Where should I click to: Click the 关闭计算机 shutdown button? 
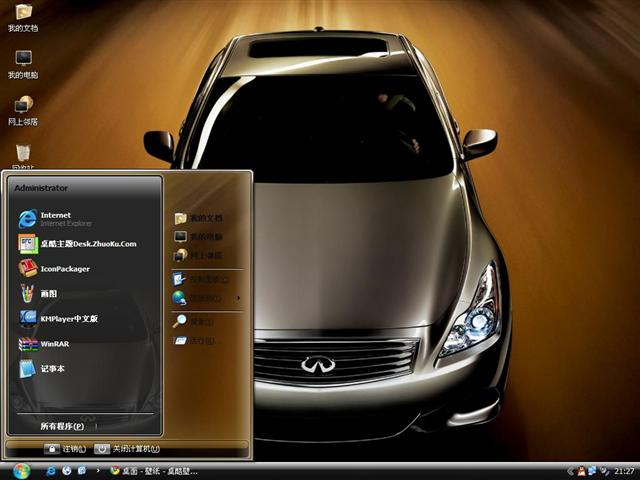tap(128, 449)
